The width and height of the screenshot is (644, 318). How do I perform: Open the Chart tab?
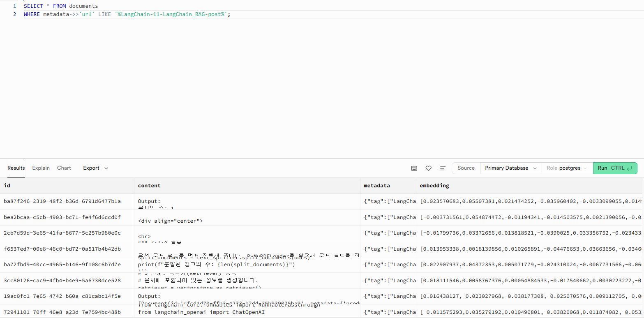64,168
